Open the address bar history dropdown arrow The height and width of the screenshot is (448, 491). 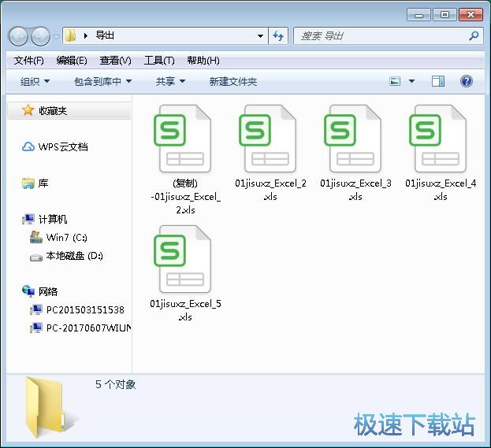point(260,36)
